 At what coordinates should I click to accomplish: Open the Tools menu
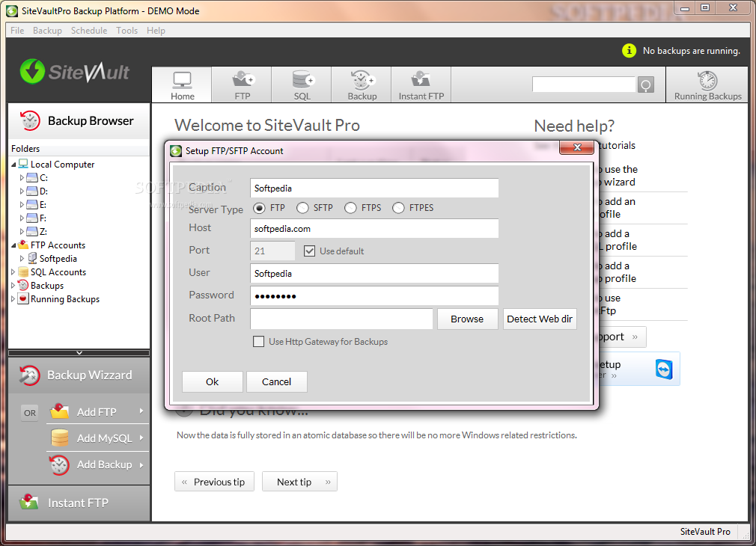[x=126, y=31]
